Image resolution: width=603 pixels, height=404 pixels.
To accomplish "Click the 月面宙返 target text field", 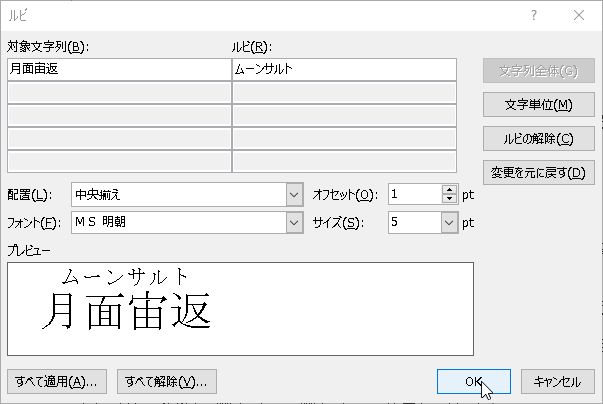I will click(119, 70).
